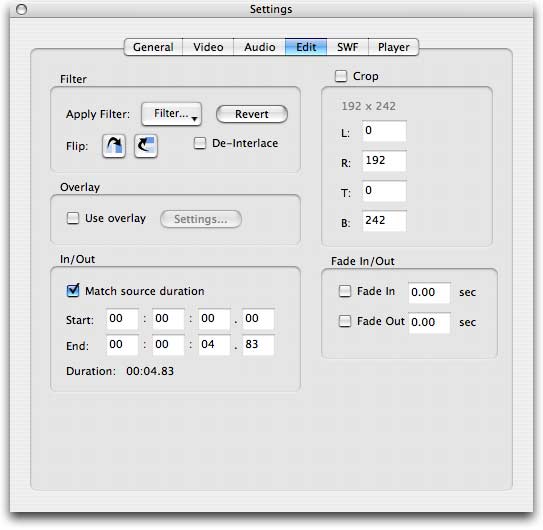Screen dimensions: 543x530
Task: Go to the Player tab
Action: click(394, 47)
